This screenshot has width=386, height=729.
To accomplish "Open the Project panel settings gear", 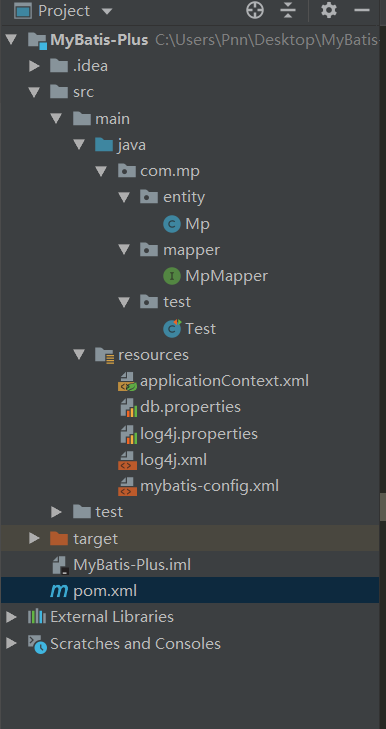I will pos(329,10).
